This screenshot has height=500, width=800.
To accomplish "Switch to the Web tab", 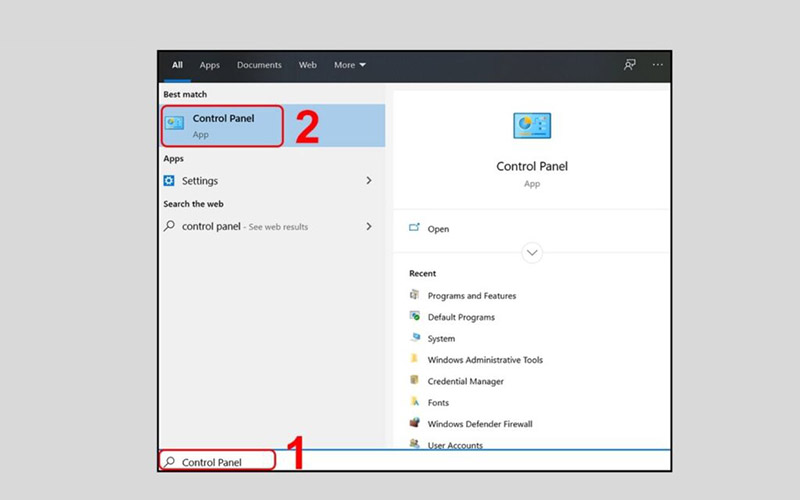I will click(308, 65).
